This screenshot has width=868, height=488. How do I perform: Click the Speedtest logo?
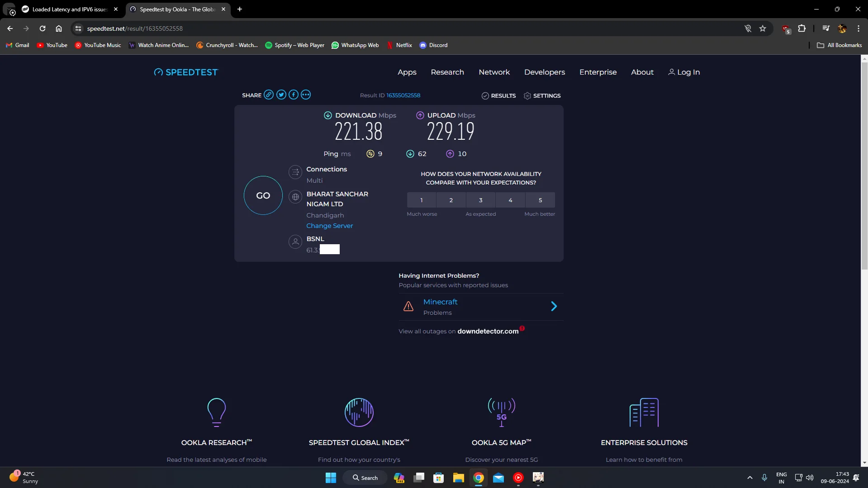coord(186,72)
